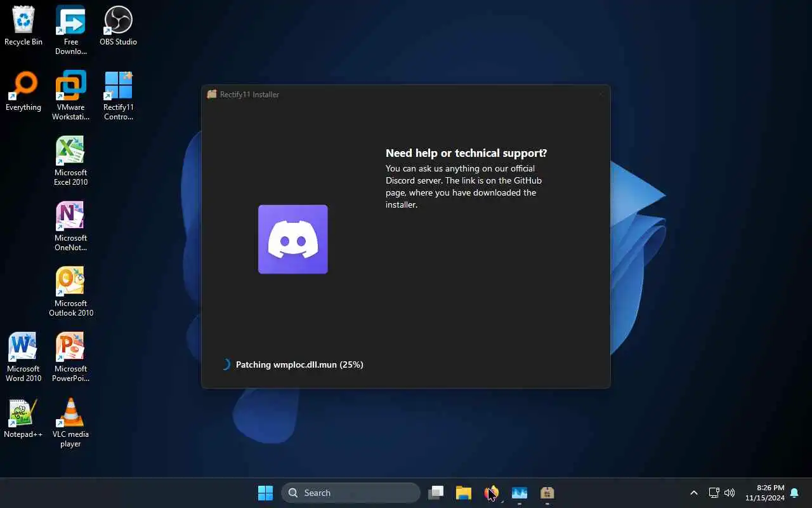Select the VLC media player shortcut

pyautogui.click(x=70, y=422)
